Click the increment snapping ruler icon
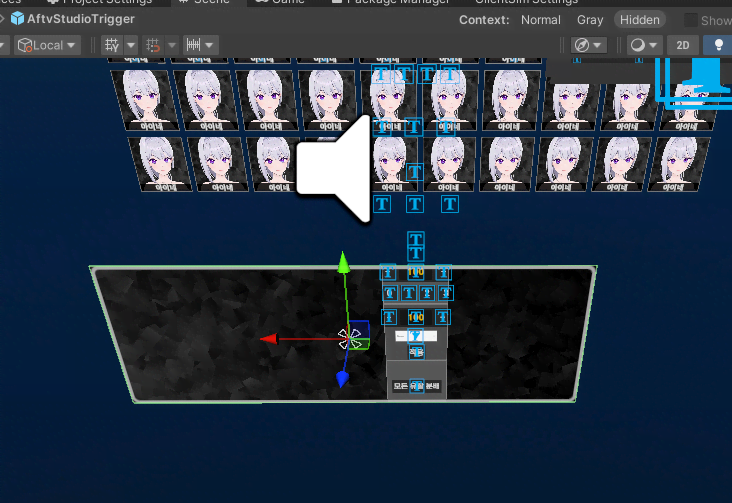This screenshot has width=732, height=503. 193,45
